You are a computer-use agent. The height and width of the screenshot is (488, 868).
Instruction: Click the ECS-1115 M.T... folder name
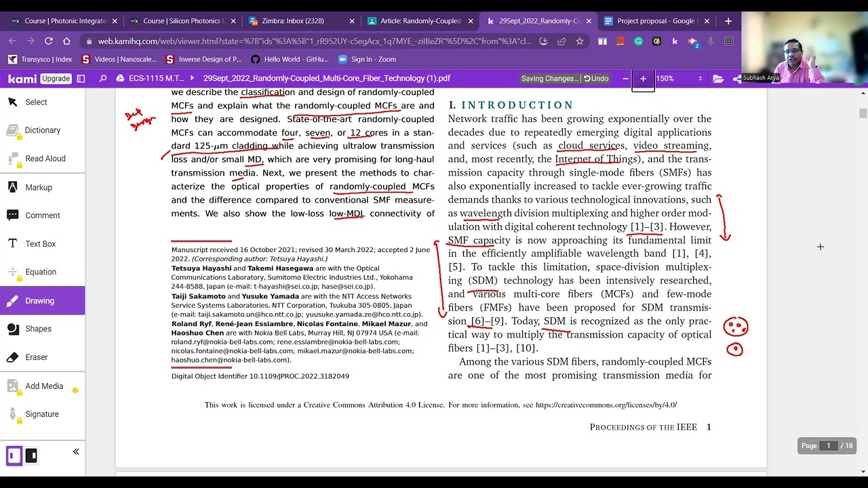pyautogui.click(x=156, y=79)
